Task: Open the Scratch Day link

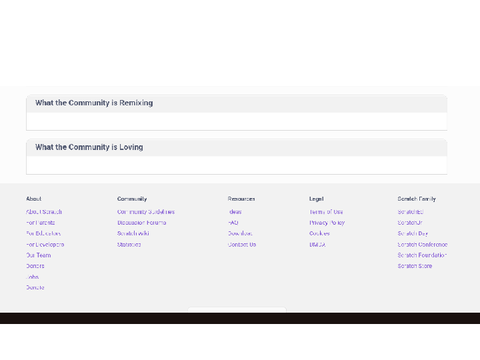Action: (413, 233)
